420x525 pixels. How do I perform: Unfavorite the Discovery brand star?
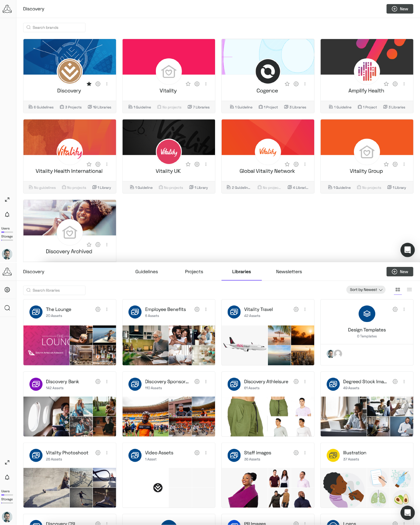pyautogui.click(x=89, y=84)
